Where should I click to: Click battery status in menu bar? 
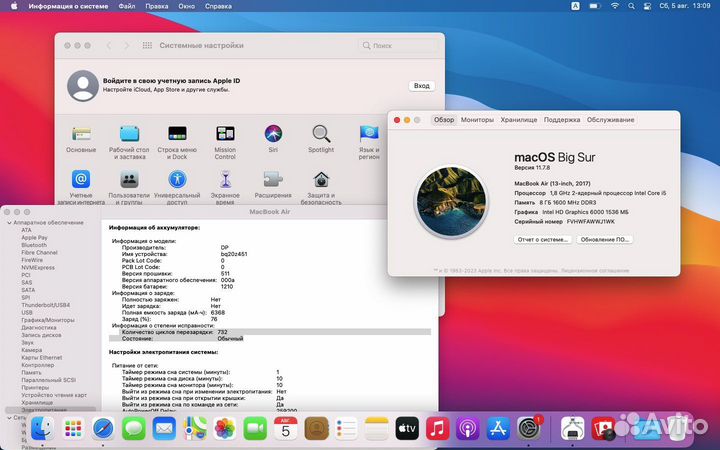coord(595,6)
